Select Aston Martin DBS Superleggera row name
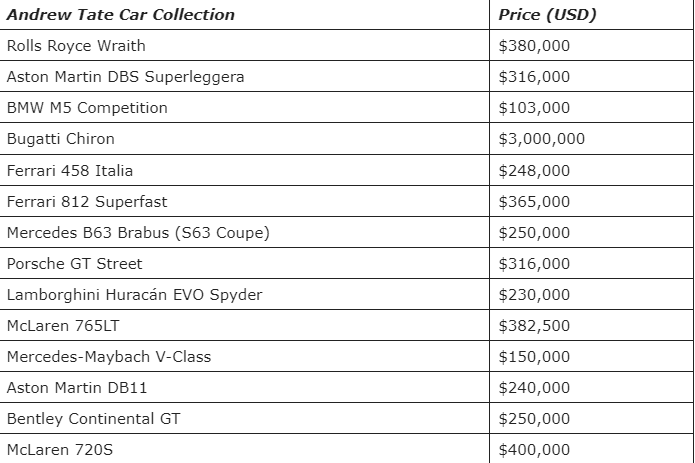 125,77
